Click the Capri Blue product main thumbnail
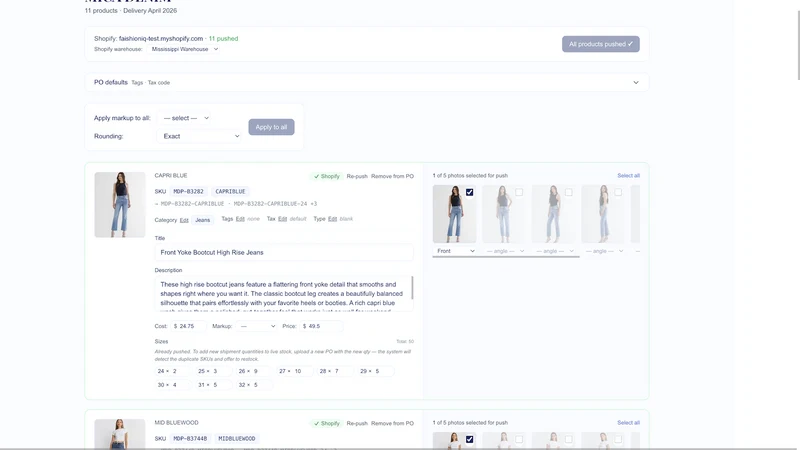 120,205
